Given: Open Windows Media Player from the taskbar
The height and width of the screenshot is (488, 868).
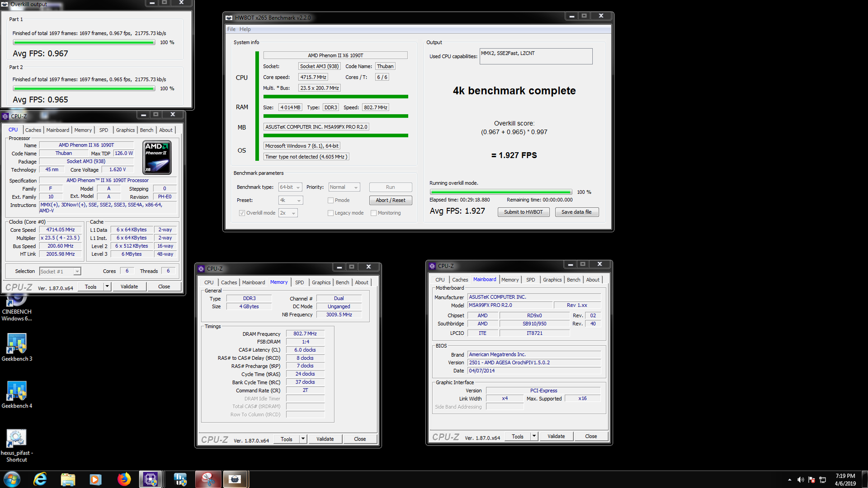Looking at the screenshot, I should (95, 479).
